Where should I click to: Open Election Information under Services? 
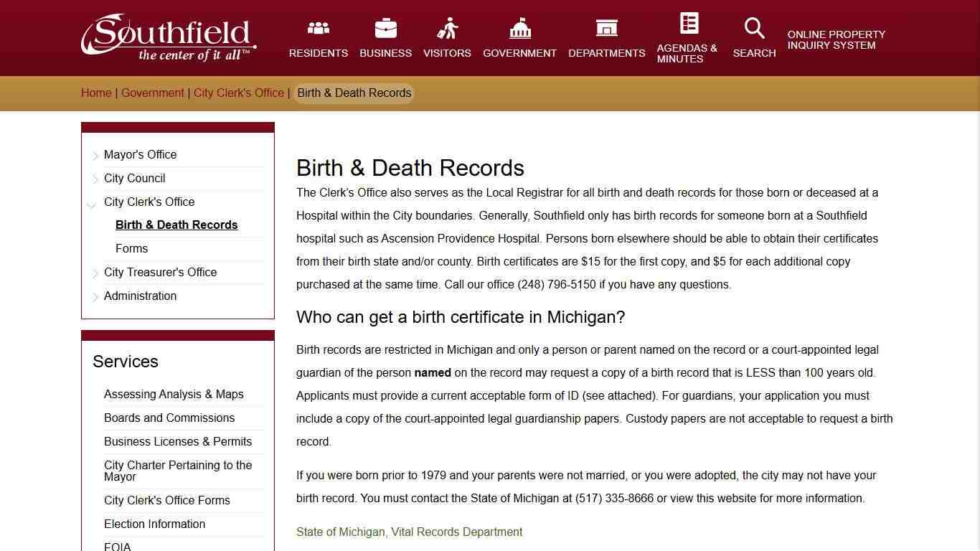pyautogui.click(x=154, y=524)
